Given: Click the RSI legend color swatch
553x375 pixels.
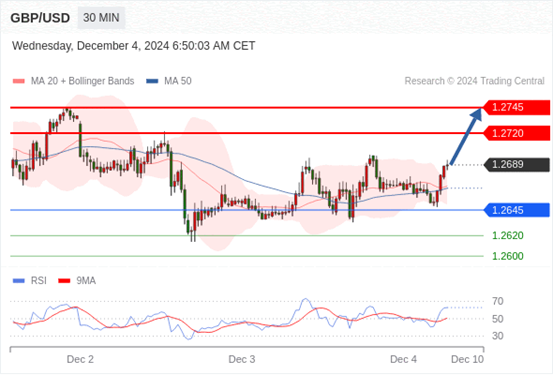Looking at the screenshot, I should coord(19,281).
